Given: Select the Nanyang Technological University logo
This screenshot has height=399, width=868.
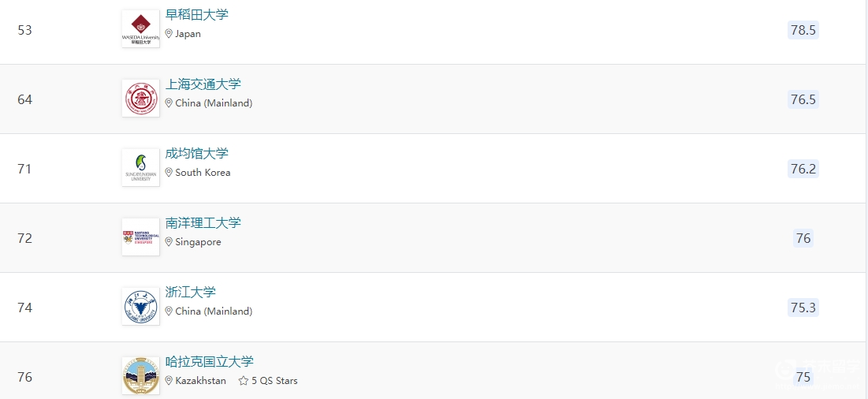Looking at the screenshot, I should (x=140, y=237).
